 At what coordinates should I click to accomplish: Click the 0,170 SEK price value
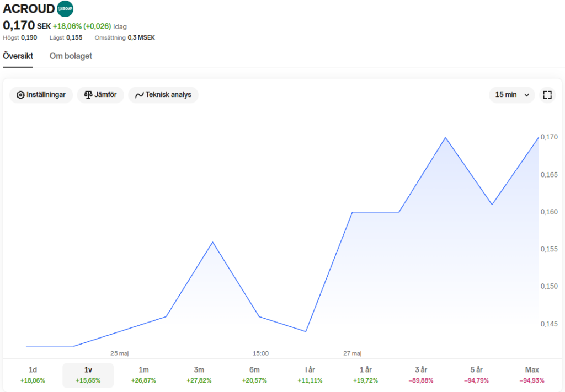26,25
